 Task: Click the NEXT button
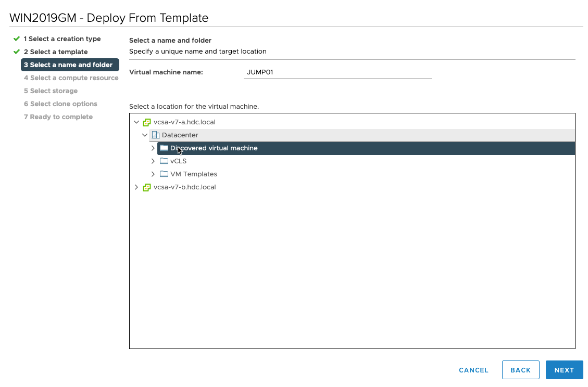[x=564, y=370]
